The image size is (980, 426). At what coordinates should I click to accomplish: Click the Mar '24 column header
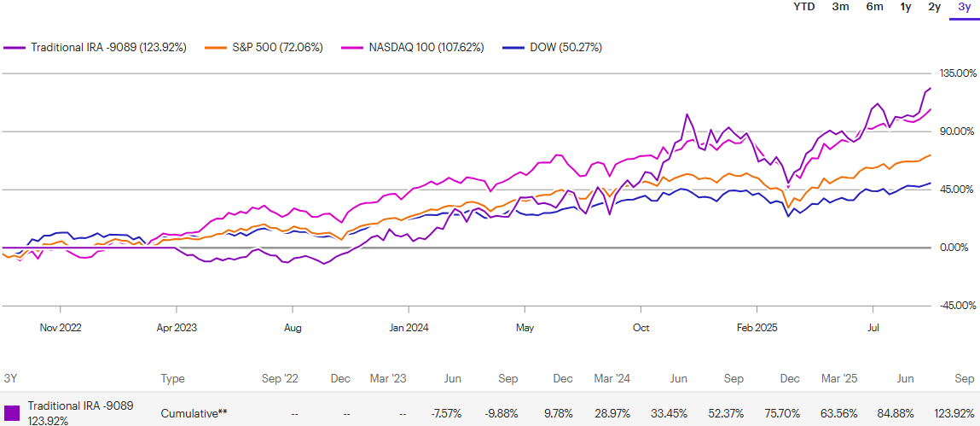[x=612, y=378]
